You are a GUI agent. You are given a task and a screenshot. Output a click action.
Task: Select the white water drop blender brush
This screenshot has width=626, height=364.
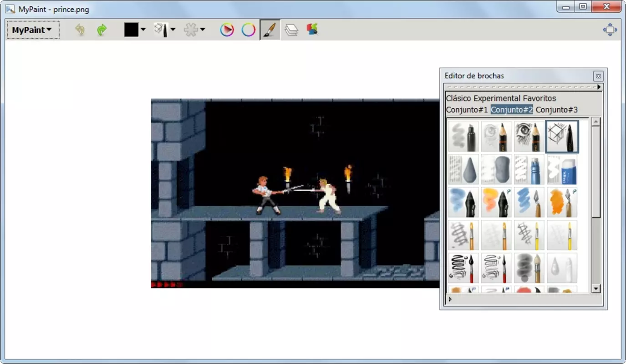click(x=562, y=268)
